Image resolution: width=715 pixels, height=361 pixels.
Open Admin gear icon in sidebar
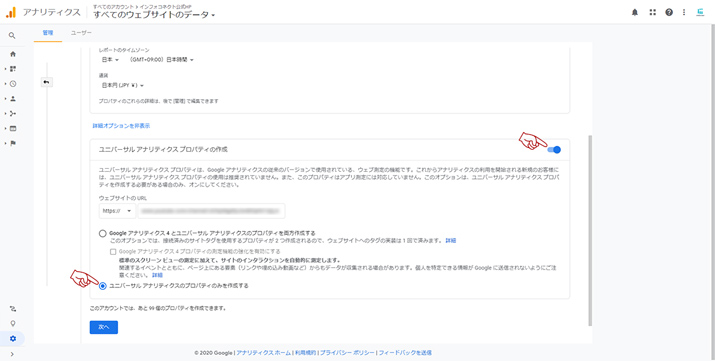tap(13, 338)
